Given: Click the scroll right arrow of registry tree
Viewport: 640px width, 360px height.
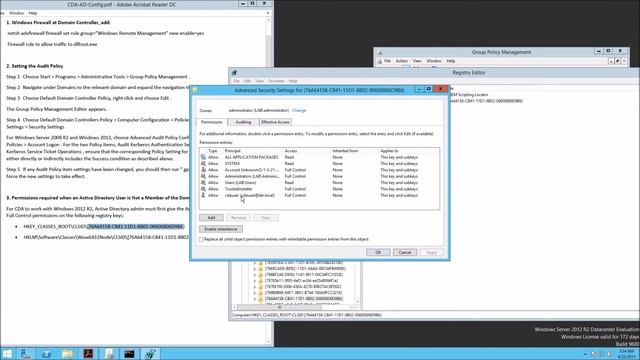Looking at the screenshot, I should point(352,307).
